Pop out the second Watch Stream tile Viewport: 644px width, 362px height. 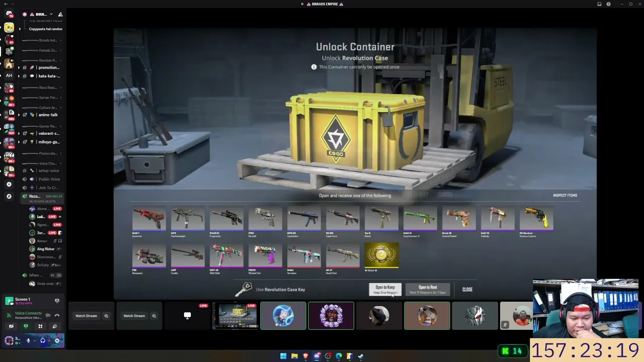154,316
